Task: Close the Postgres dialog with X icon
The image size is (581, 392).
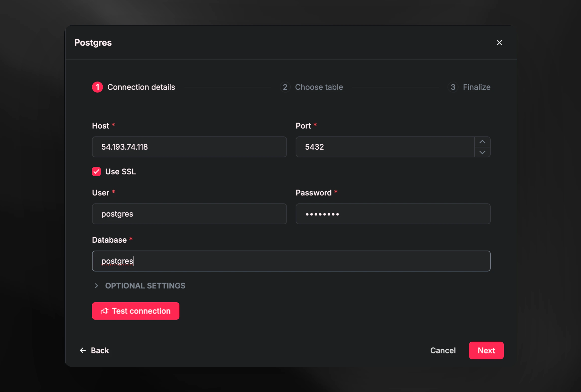Action: point(499,43)
